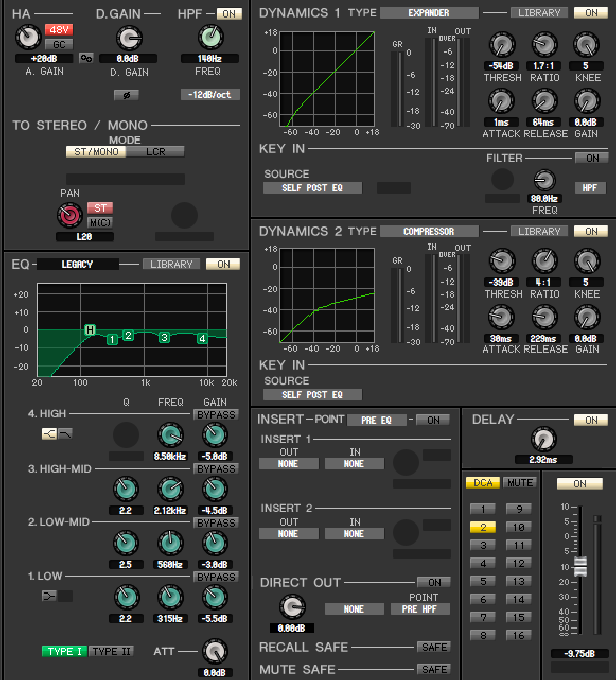Toggle Dynamics 1 ON button

pos(591,13)
